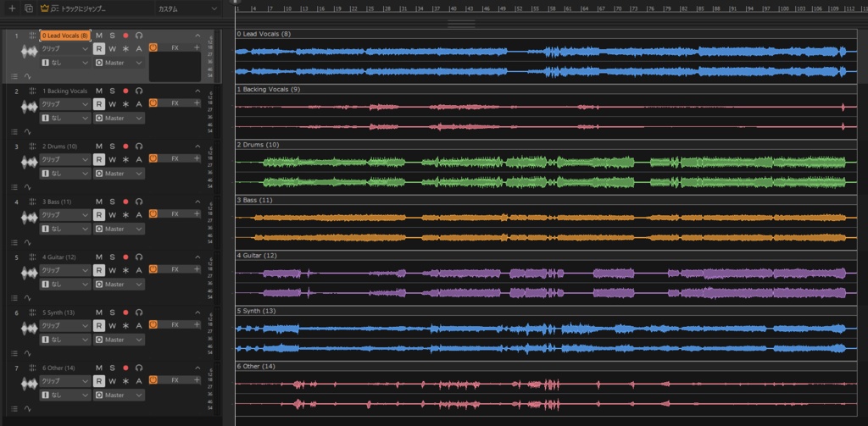Image resolution: width=868 pixels, height=426 pixels.
Task: Add an effect to Lead Vocals FX rack
Action: (197, 47)
